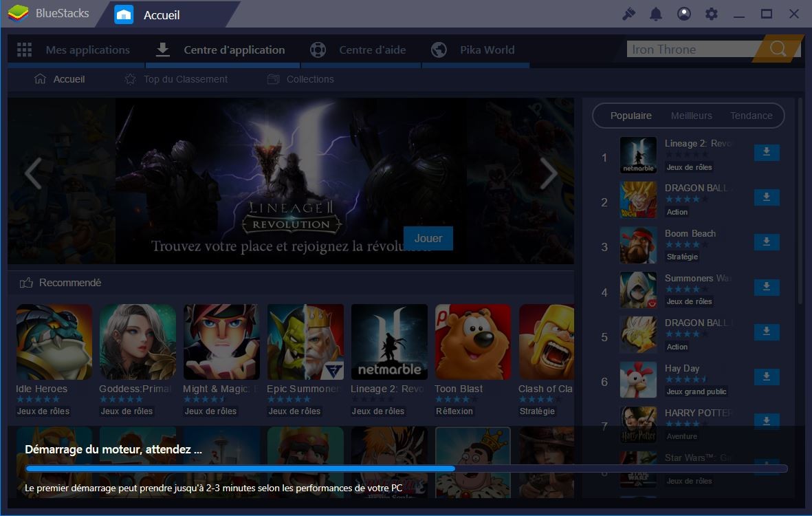The height and width of the screenshot is (516, 812).
Task: Open the Accueil home tab
Action: [162, 15]
